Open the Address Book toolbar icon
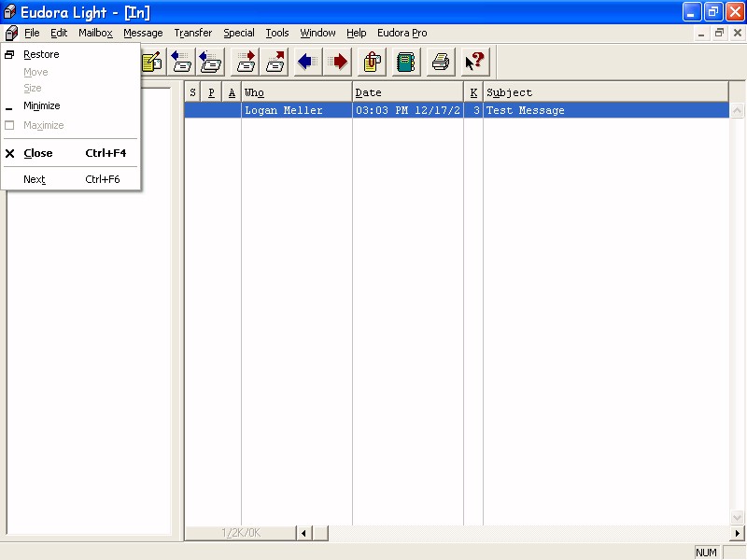Screen dimensions: 747x560 pos(406,62)
